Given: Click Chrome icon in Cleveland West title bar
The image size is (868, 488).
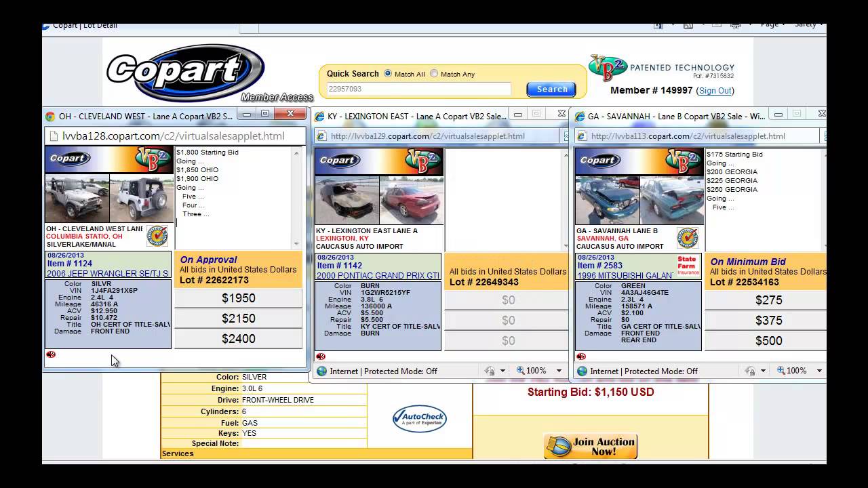Looking at the screenshot, I should pyautogui.click(x=50, y=116).
